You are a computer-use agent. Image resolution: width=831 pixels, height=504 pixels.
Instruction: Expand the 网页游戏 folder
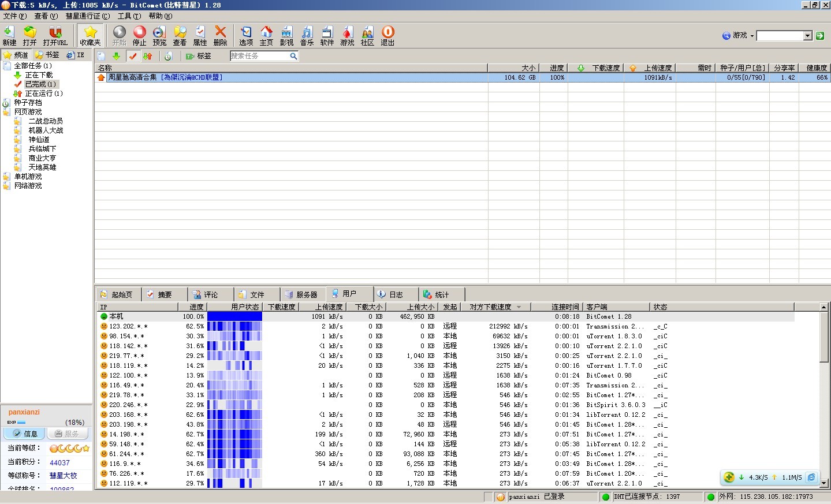(28, 112)
